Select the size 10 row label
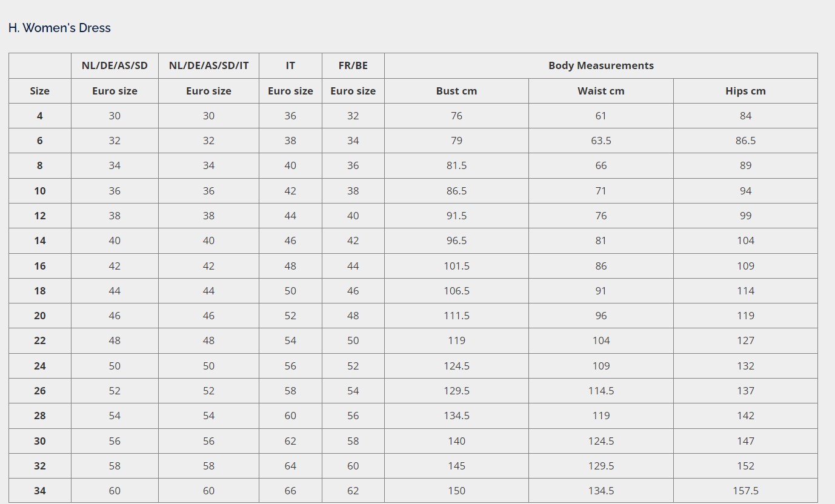Screen dimensions: 835x504 [x=39, y=191]
